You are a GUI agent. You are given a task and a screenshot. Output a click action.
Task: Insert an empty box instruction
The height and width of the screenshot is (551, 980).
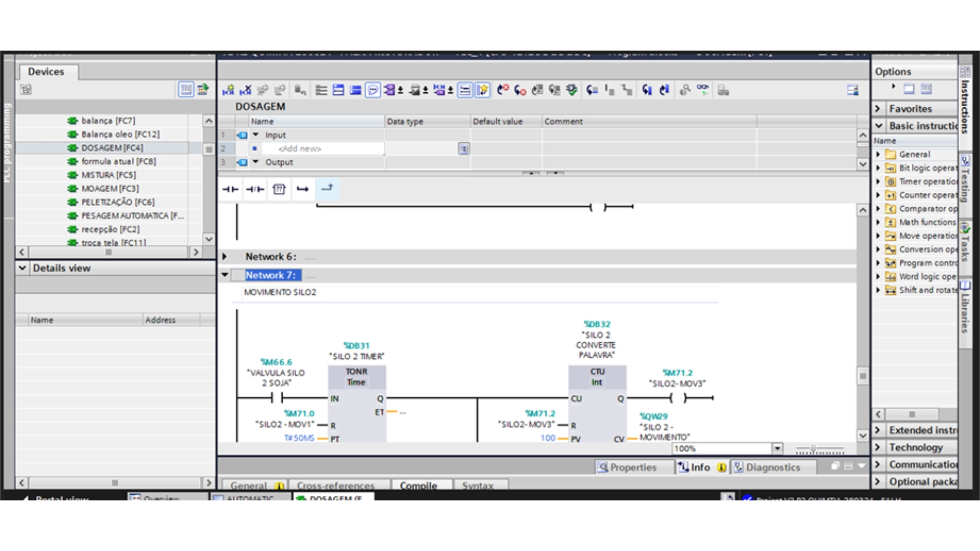click(x=279, y=189)
